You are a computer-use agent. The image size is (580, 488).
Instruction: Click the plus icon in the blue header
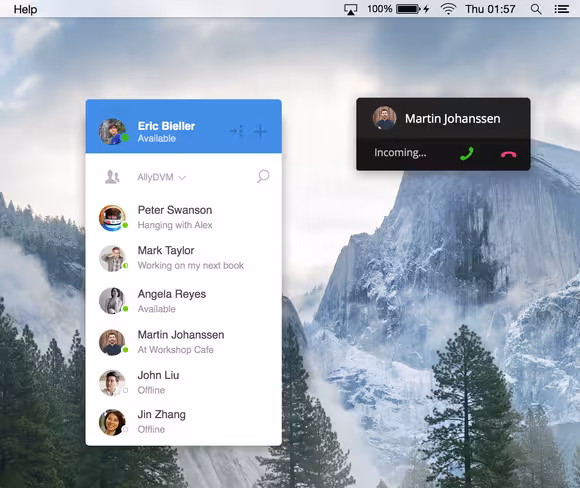point(260,131)
